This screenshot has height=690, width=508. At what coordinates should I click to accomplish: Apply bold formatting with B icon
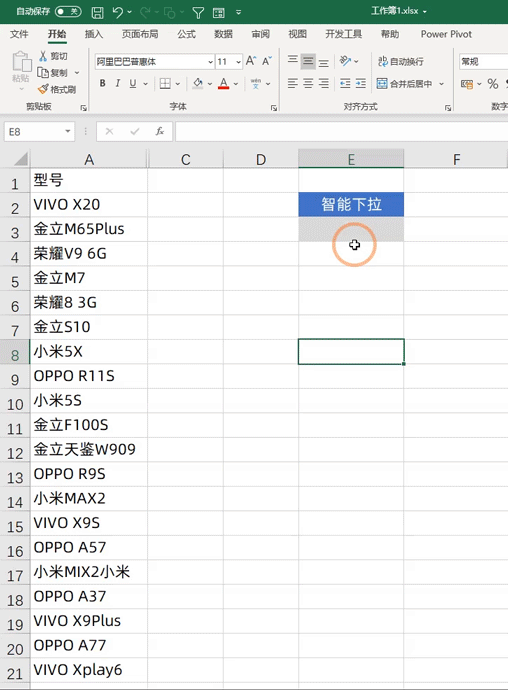(103, 83)
